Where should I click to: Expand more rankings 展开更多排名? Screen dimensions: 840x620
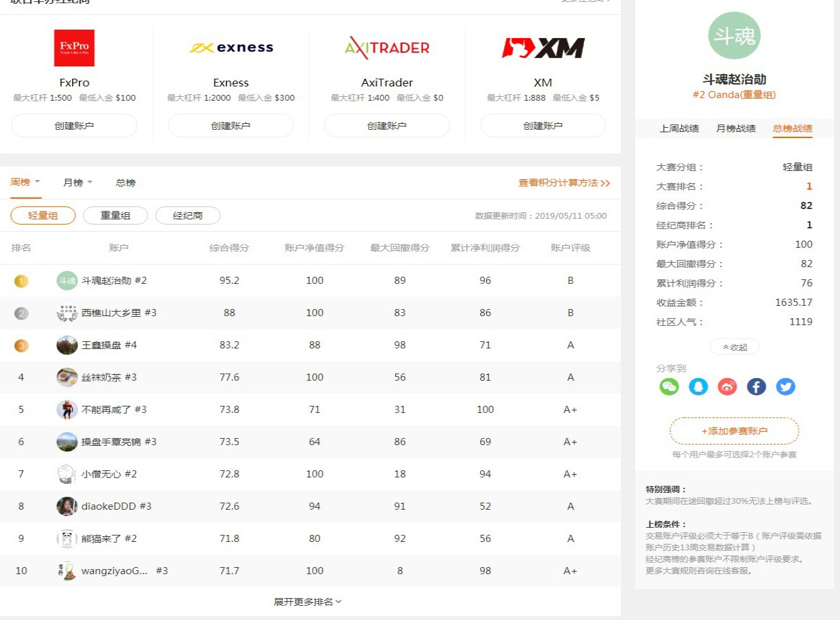click(x=308, y=601)
